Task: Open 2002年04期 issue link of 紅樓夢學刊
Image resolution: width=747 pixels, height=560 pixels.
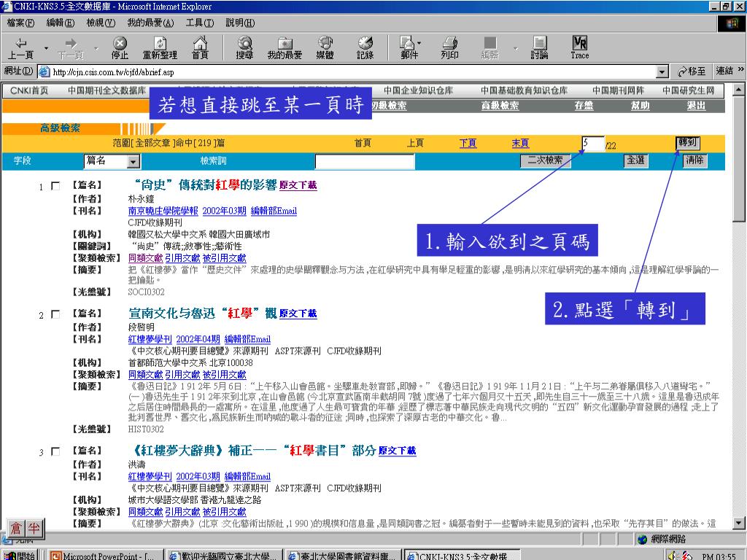Action: pyautogui.click(x=198, y=339)
